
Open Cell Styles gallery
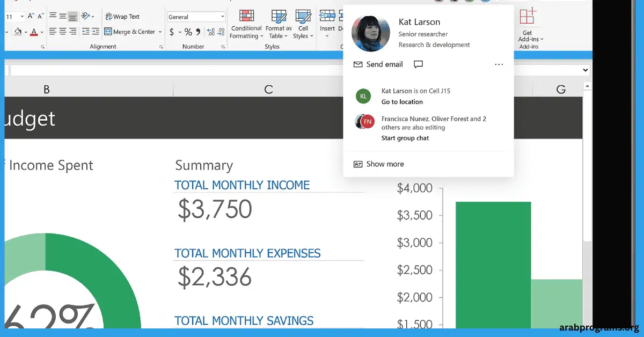303,24
